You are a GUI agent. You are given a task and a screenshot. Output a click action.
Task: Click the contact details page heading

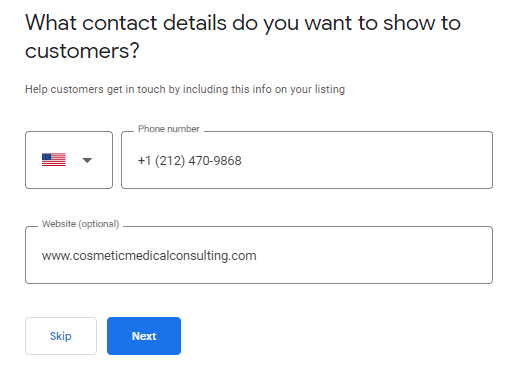click(243, 37)
